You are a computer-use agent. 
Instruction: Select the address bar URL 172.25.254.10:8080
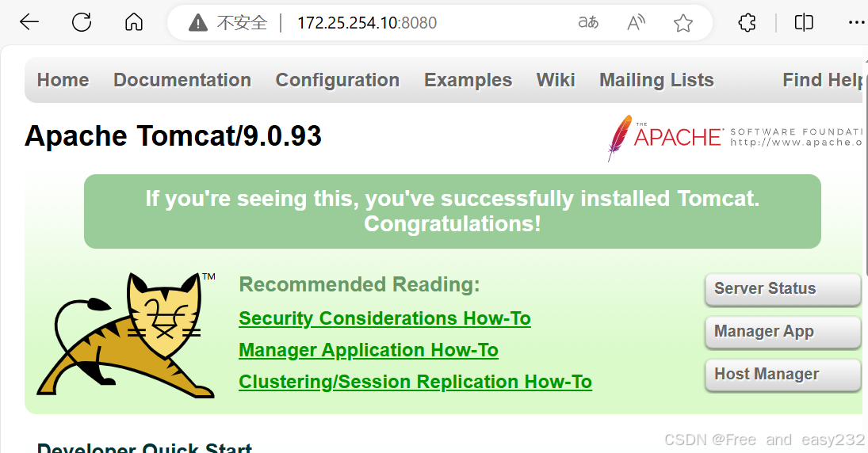click(x=367, y=23)
